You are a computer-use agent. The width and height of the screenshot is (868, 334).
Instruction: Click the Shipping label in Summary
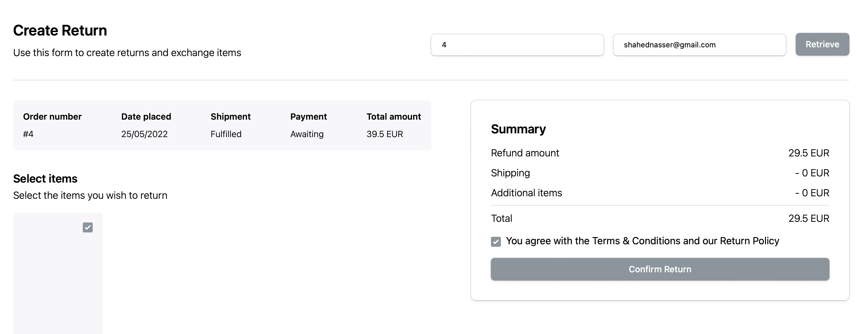pyautogui.click(x=510, y=173)
